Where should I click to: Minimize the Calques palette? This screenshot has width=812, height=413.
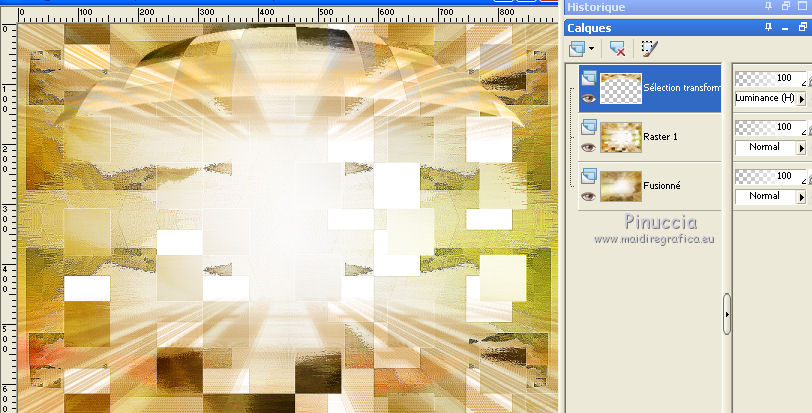click(x=785, y=27)
